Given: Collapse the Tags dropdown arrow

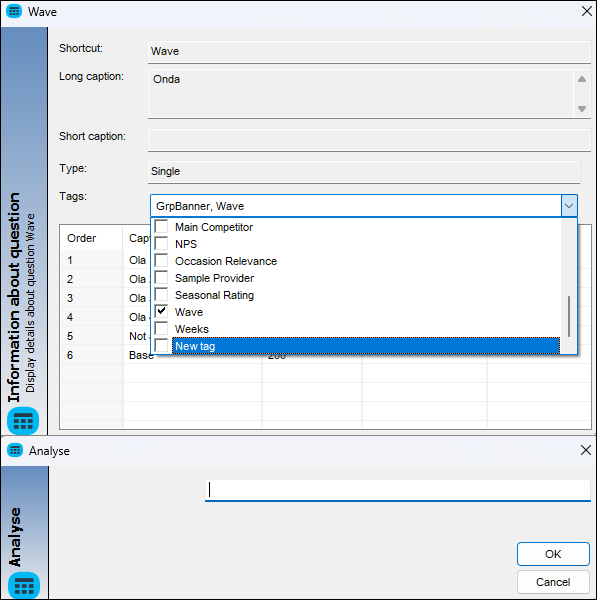Looking at the screenshot, I should click(x=569, y=206).
